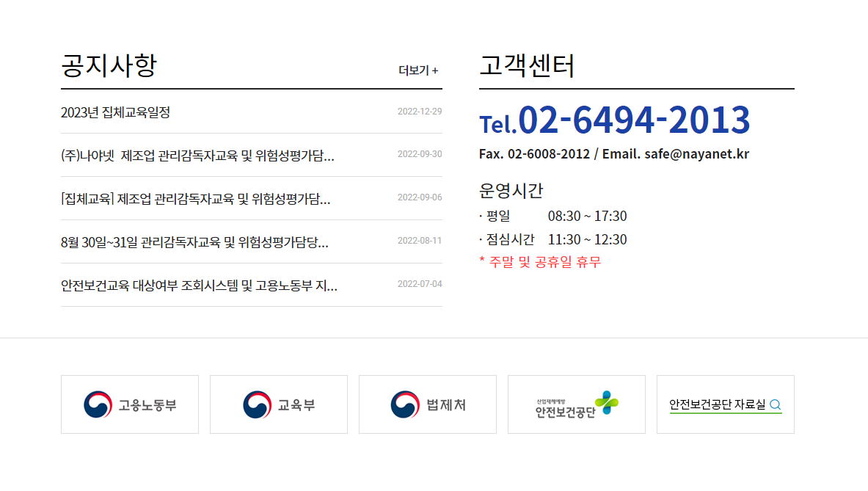Select the 법제처 logo banner
This screenshot has width=868, height=491.
click(x=427, y=404)
